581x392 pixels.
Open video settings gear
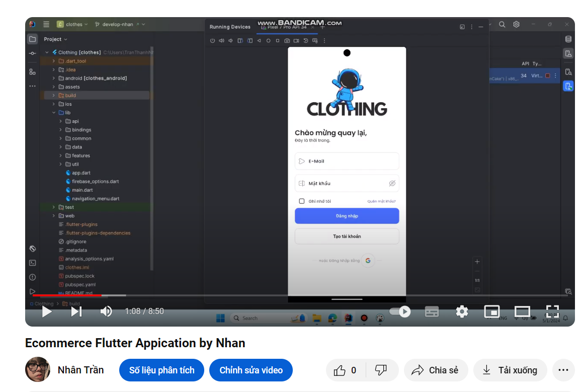pos(462,311)
